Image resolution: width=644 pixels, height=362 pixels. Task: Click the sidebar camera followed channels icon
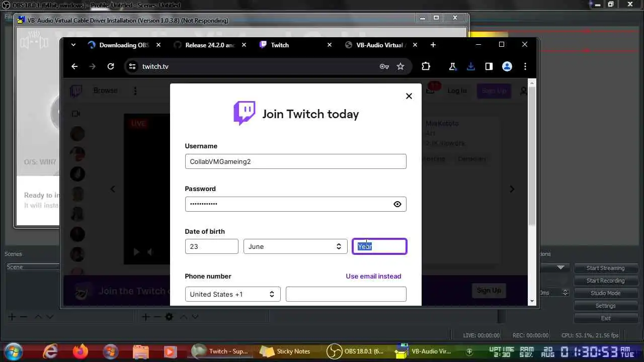[76, 114]
